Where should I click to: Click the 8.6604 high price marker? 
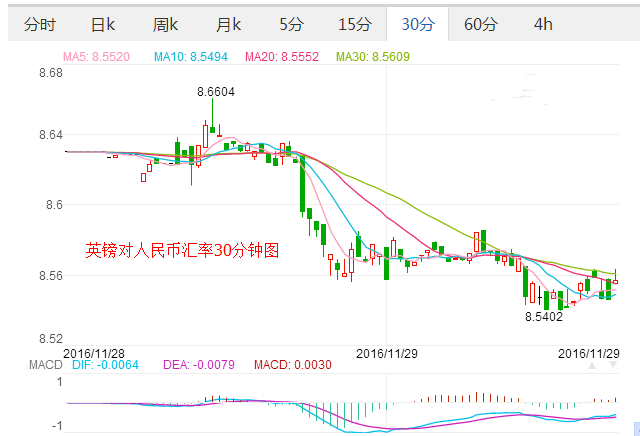(x=215, y=91)
